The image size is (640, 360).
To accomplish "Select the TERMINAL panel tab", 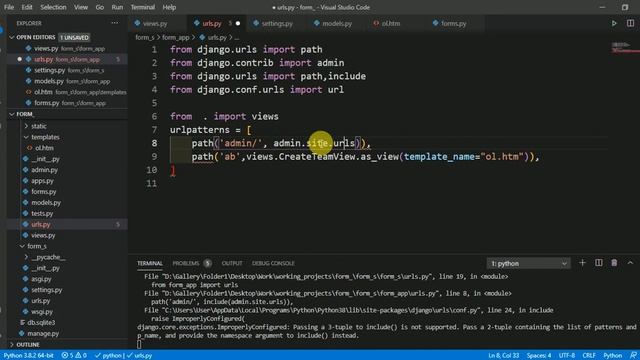I will click(x=150, y=263).
